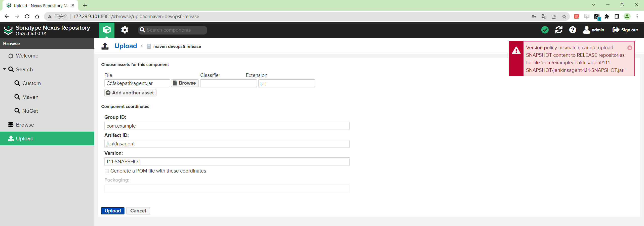Screen dimensions: 644x226
Task: Click the Upload breadcrumb link
Action: [126, 46]
